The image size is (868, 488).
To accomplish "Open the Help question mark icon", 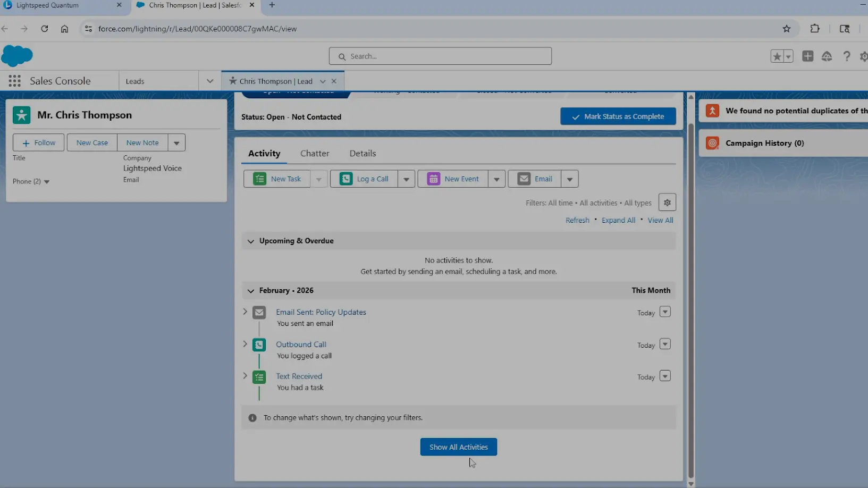I will pos(847,56).
